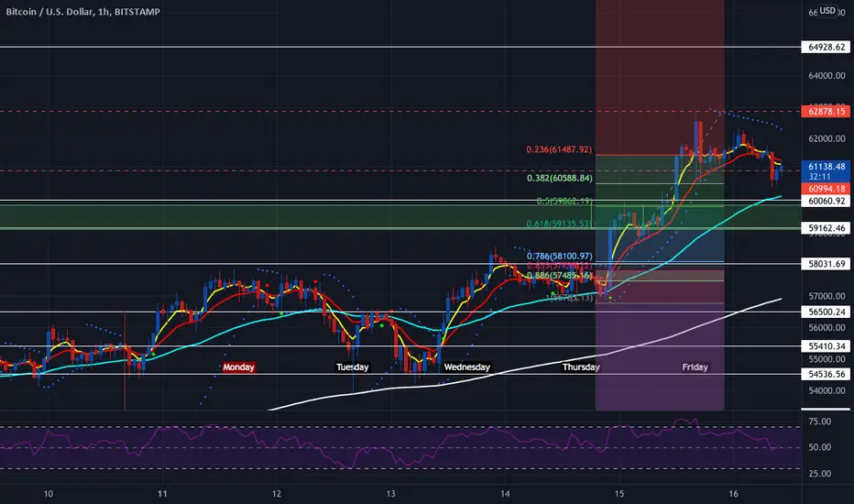Image resolution: width=854 pixels, height=504 pixels.
Task: Open the USD currency selector
Action: click(x=827, y=10)
